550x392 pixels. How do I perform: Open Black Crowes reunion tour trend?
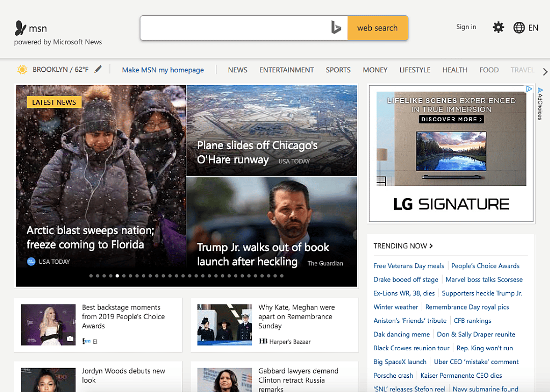point(411,348)
